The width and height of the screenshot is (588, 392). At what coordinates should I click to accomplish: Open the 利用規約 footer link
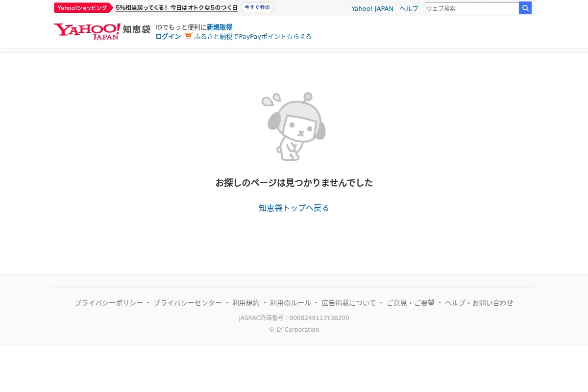click(x=246, y=303)
